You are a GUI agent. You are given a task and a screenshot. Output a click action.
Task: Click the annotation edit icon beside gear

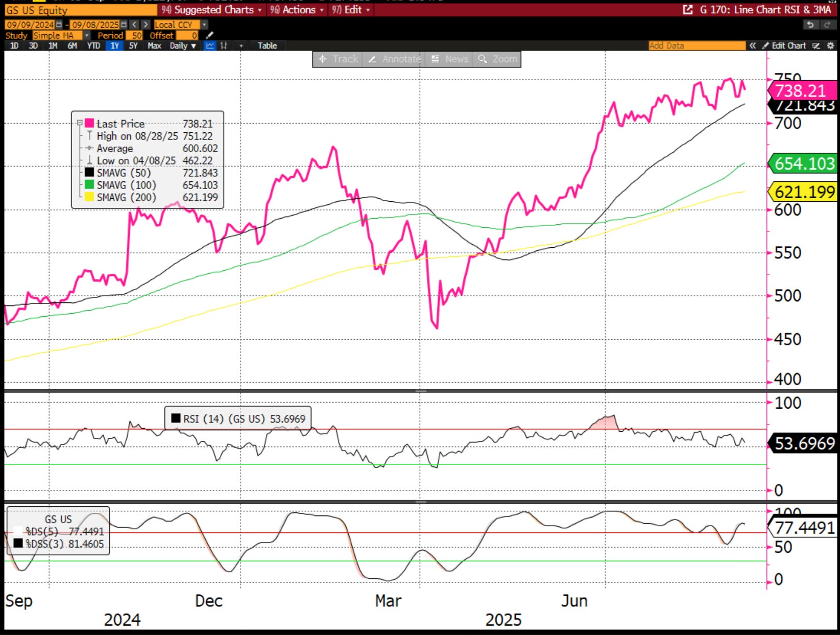816,45
